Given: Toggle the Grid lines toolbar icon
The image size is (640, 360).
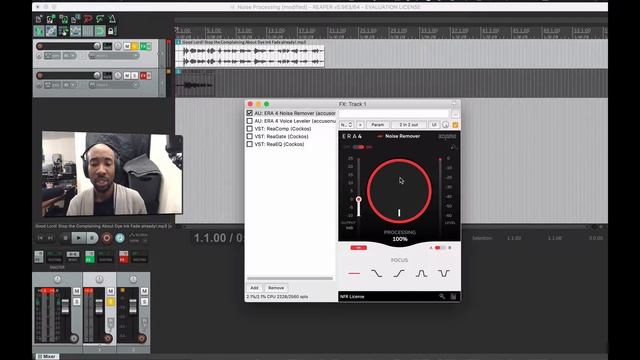Looking at the screenshot, I should pos(88,31).
